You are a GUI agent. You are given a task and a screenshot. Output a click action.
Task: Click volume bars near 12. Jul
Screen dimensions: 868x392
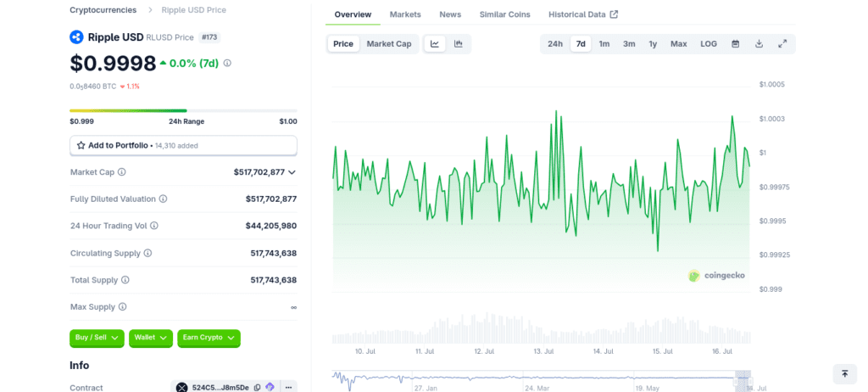click(x=485, y=329)
